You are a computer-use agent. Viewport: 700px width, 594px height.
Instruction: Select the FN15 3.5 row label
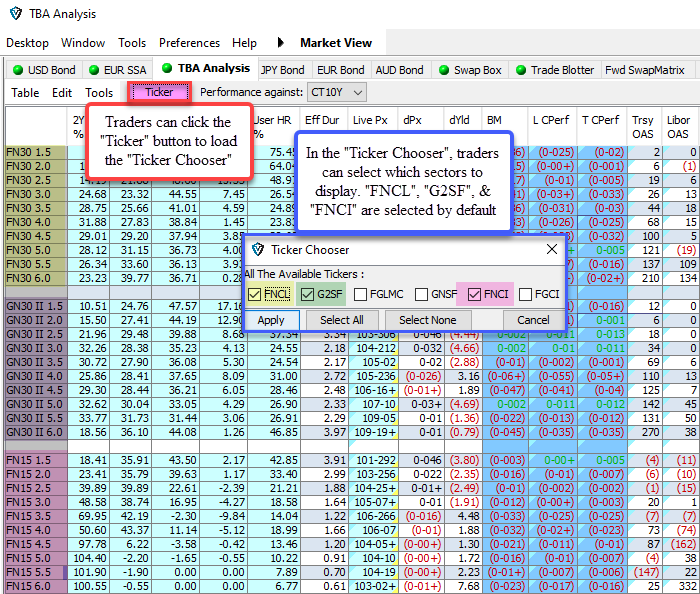pos(36,516)
